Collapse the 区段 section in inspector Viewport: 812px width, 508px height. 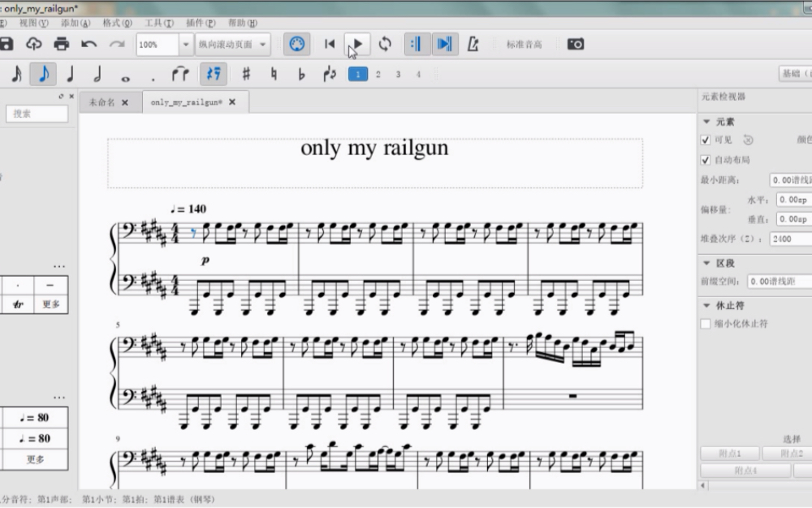point(707,264)
